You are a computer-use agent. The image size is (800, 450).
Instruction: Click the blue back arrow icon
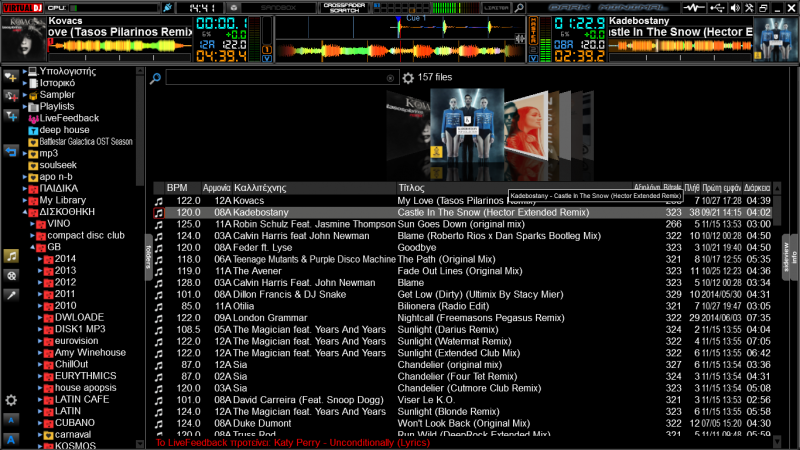point(11,152)
